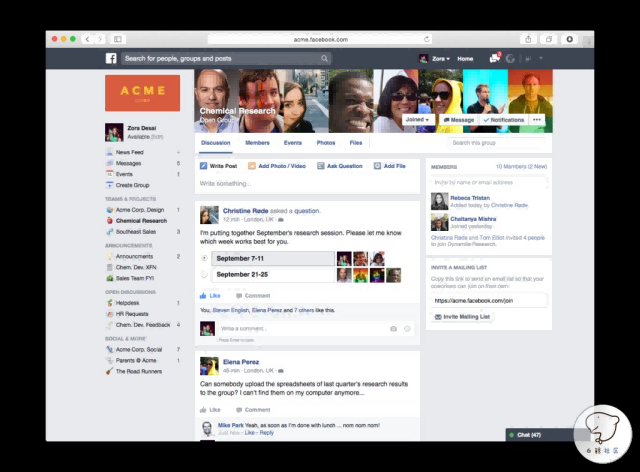Expand the three-dots more options menu
The height and width of the screenshot is (472, 640).
(538, 120)
